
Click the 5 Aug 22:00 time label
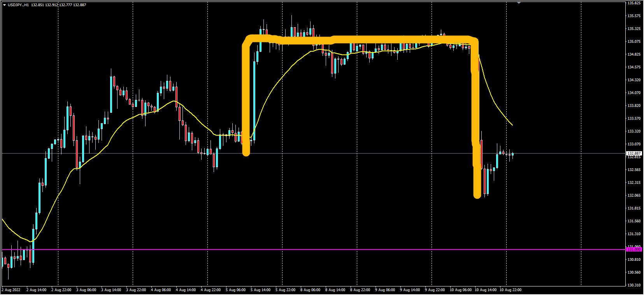point(285,290)
